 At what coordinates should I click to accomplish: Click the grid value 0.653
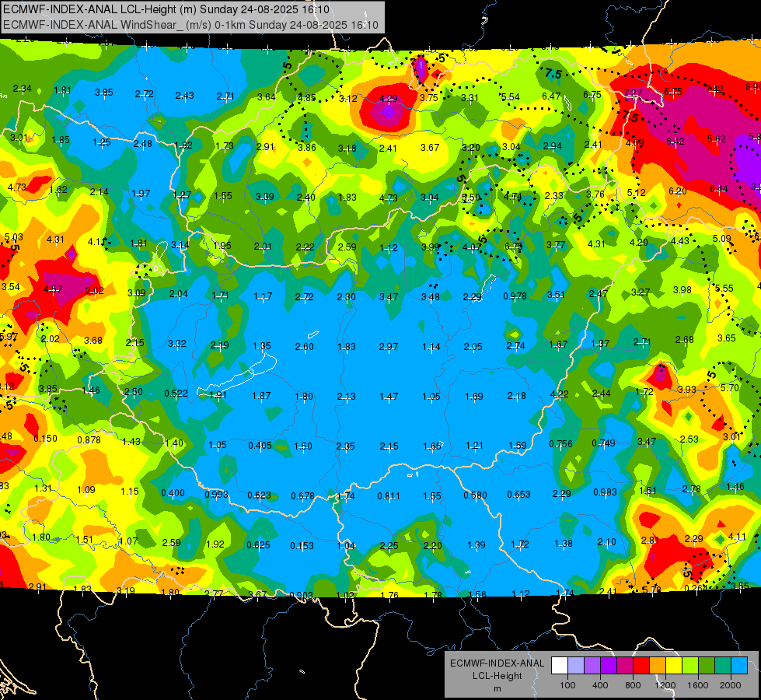point(518,495)
